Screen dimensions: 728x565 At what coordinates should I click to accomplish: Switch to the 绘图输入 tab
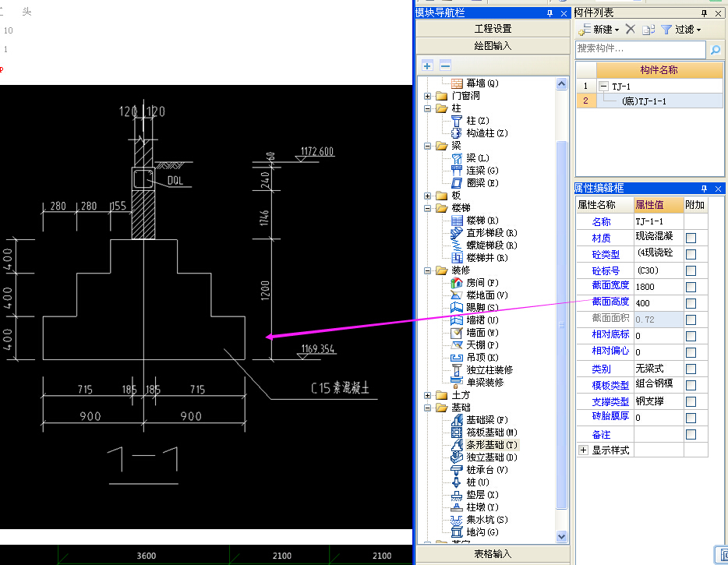tap(493, 46)
